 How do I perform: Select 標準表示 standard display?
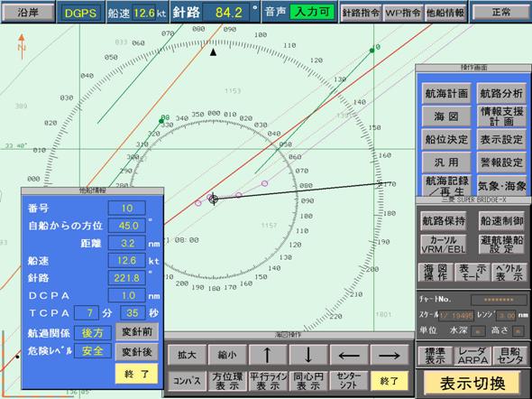pos(435,356)
